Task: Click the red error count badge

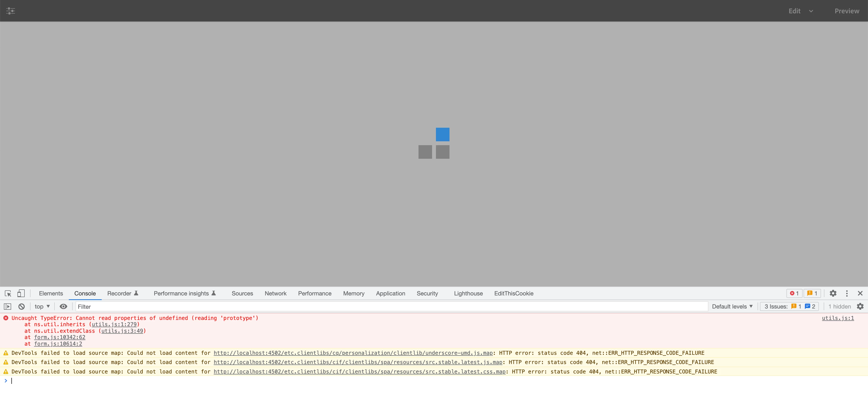Action: (x=794, y=293)
